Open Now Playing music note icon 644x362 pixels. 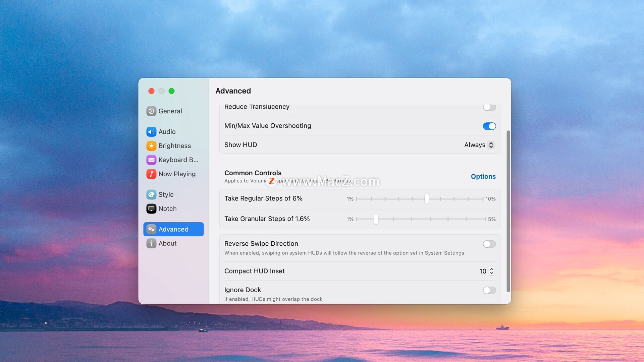coord(151,174)
